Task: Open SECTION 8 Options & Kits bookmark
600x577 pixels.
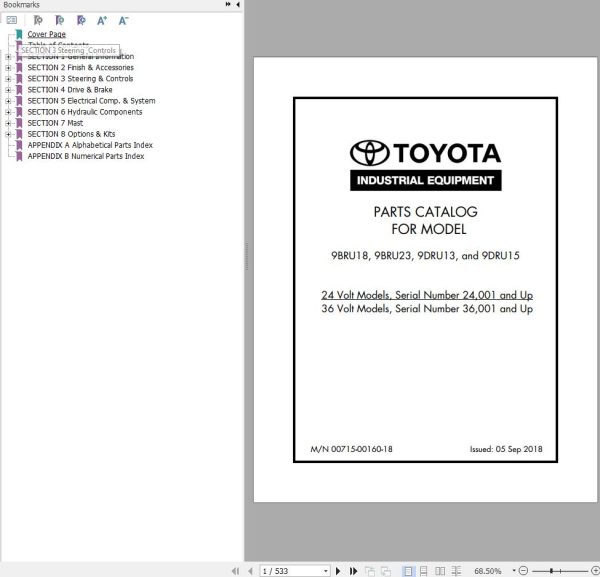Action: (x=71, y=134)
